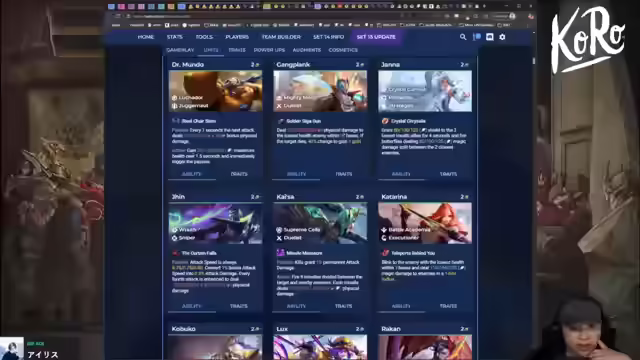Select Jhin's Traits tab
Viewport: 640px width, 360px height.
click(x=239, y=306)
